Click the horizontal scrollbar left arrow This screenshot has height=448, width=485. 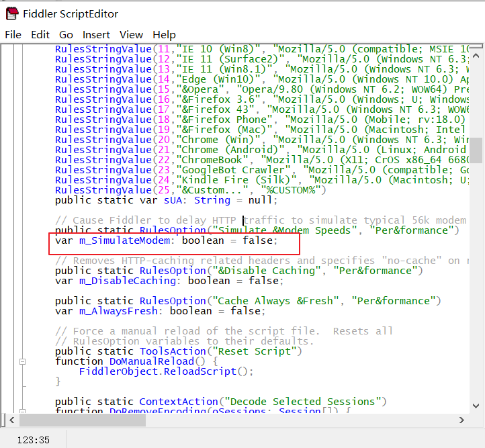11,420
